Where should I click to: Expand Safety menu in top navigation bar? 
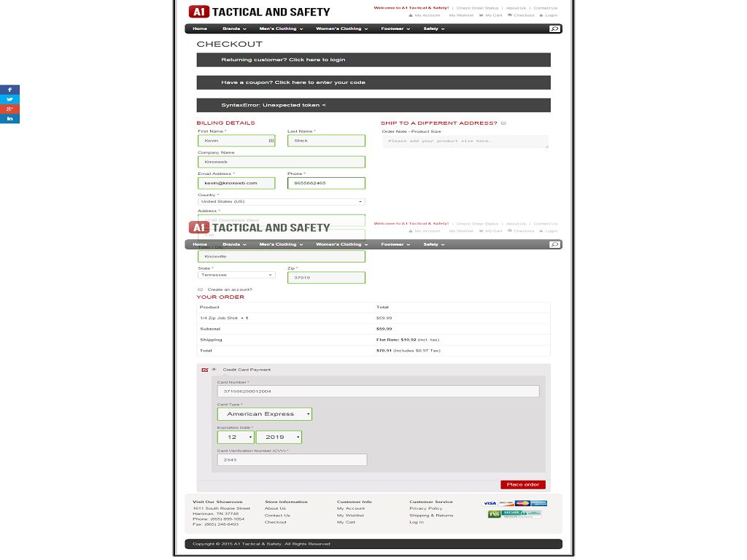click(433, 28)
